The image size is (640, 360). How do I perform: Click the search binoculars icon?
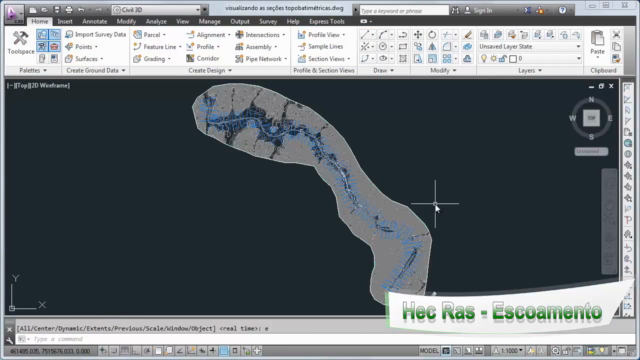click(455, 10)
